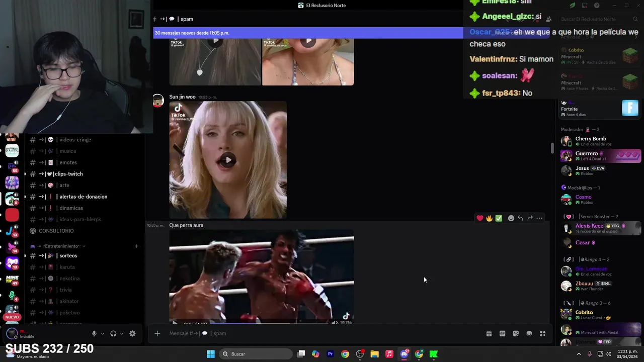React with the fire emoji

(x=489, y=218)
